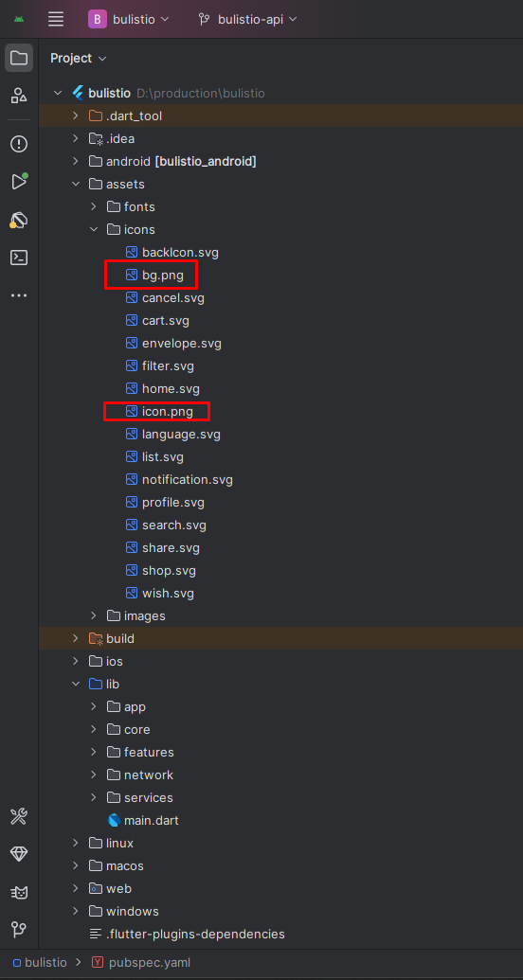The width and height of the screenshot is (523, 980).
Task: Open the bulistio-api branch dropdown
Action: tap(247, 19)
